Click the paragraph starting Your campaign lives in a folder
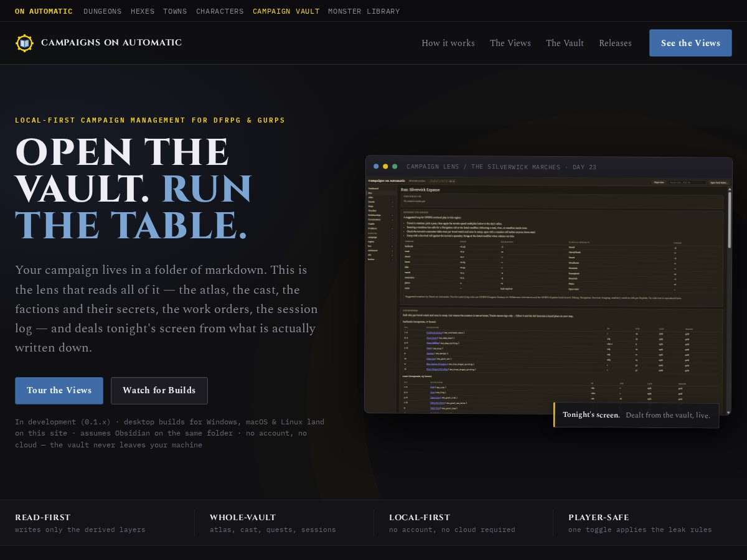This screenshot has width=747, height=560. click(167, 309)
